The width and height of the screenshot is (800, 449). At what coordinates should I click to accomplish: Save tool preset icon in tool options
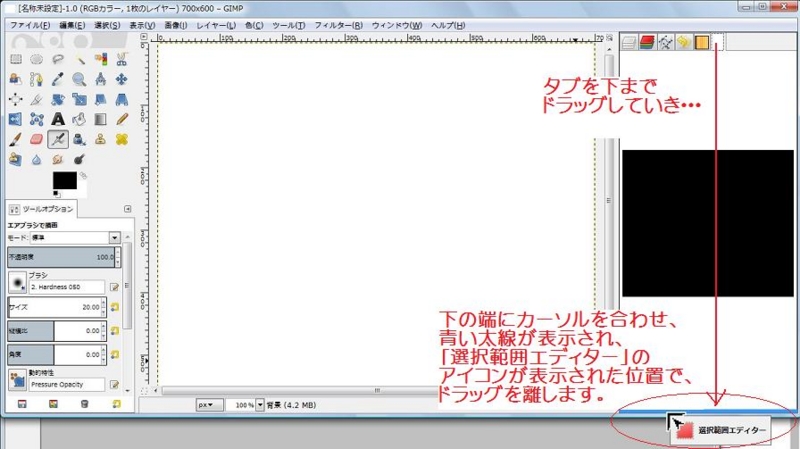22,404
